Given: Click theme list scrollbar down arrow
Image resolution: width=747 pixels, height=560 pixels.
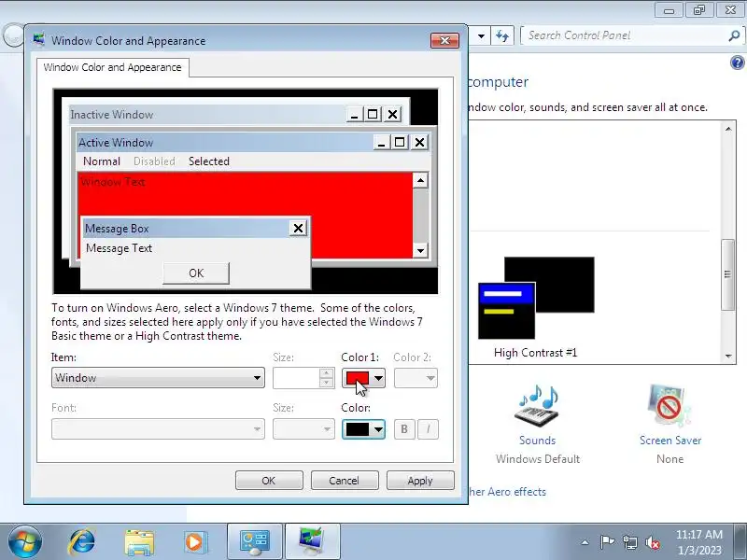Looking at the screenshot, I should 728,357.
